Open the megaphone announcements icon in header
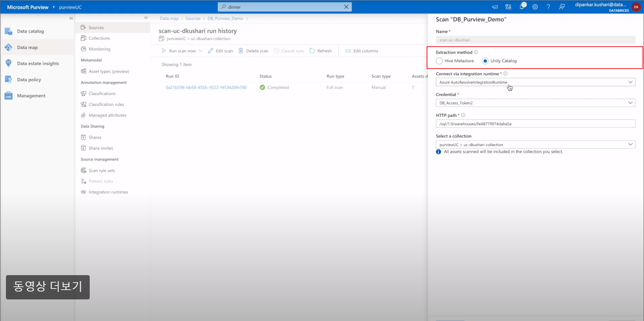The height and width of the screenshot is (321, 644). [x=495, y=7]
